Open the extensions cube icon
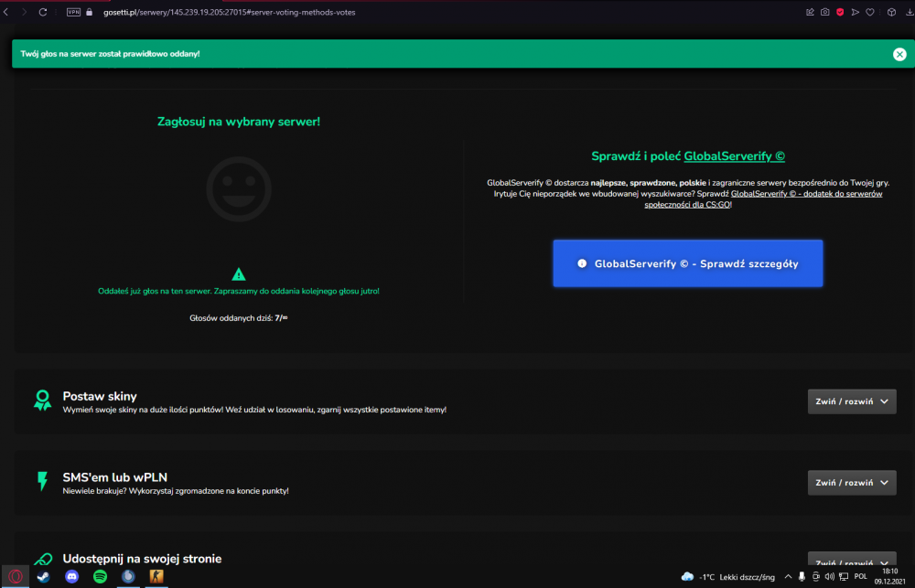The image size is (915, 588). pos(891,12)
